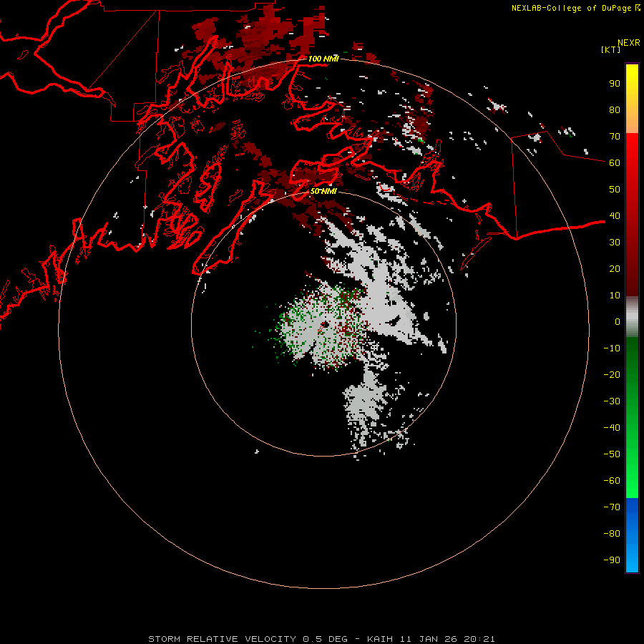Click the blue bottom segment of color bar

pos(632,535)
